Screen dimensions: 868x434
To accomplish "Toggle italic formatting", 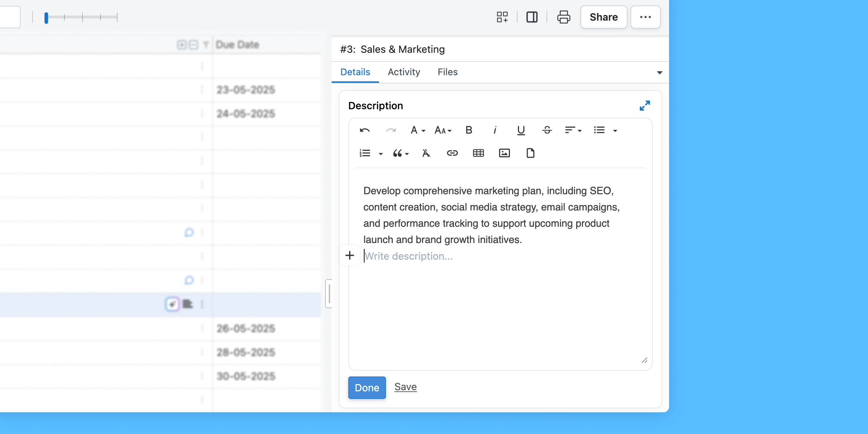I will click(x=495, y=130).
